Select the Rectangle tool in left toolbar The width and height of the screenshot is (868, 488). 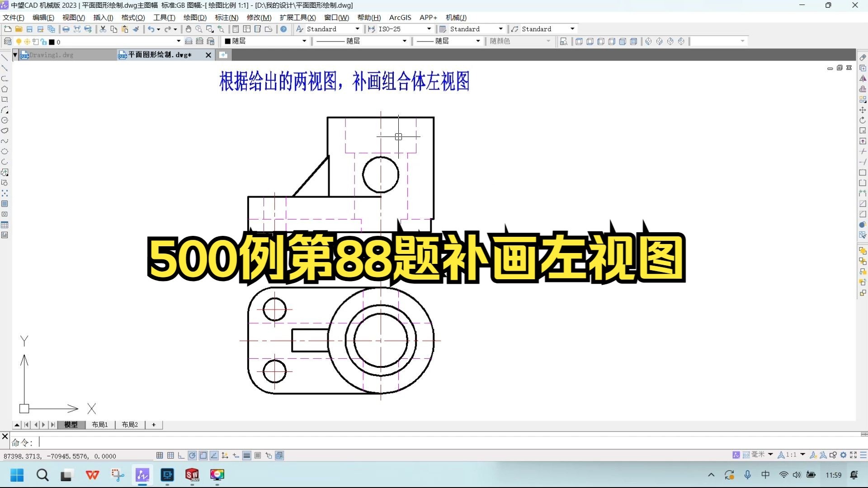(x=5, y=99)
